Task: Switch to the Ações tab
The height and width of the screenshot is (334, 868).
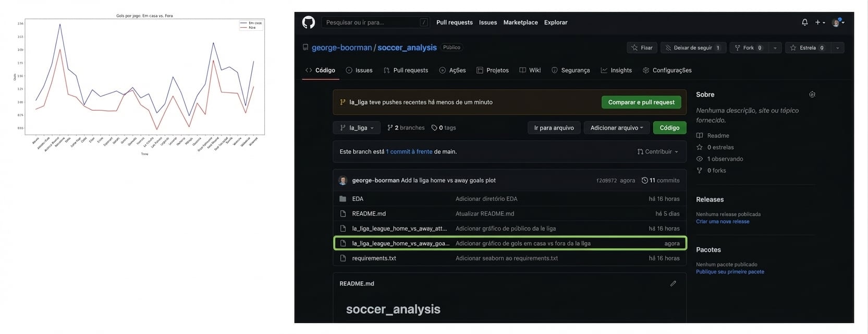Action: 453,70
